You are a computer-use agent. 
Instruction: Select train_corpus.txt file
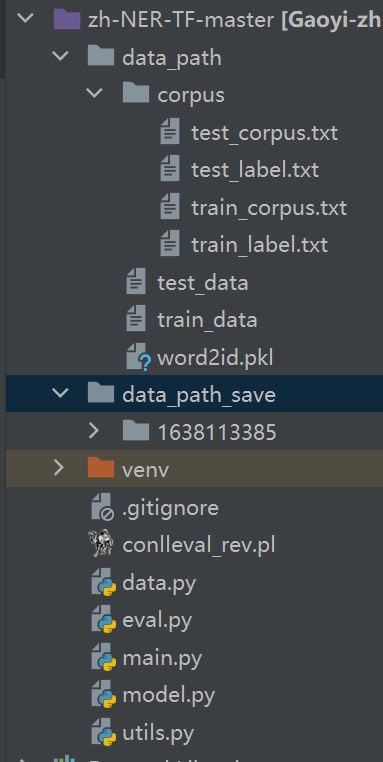[269, 208]
